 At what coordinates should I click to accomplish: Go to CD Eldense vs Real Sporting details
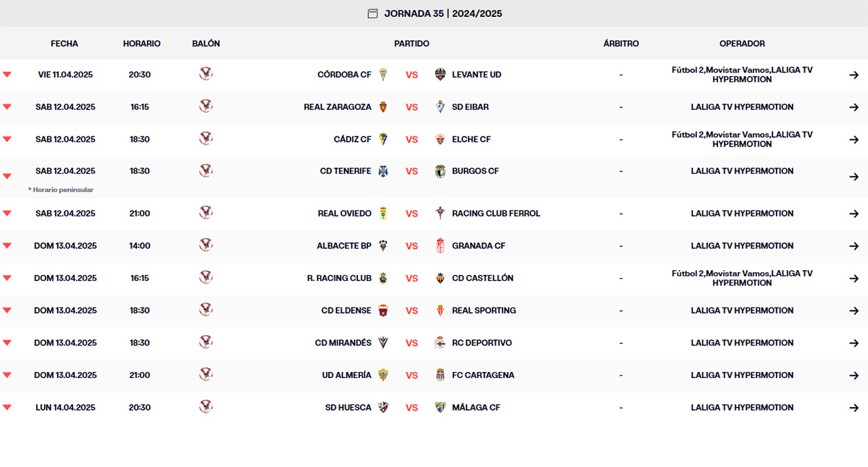coord(854,311)
